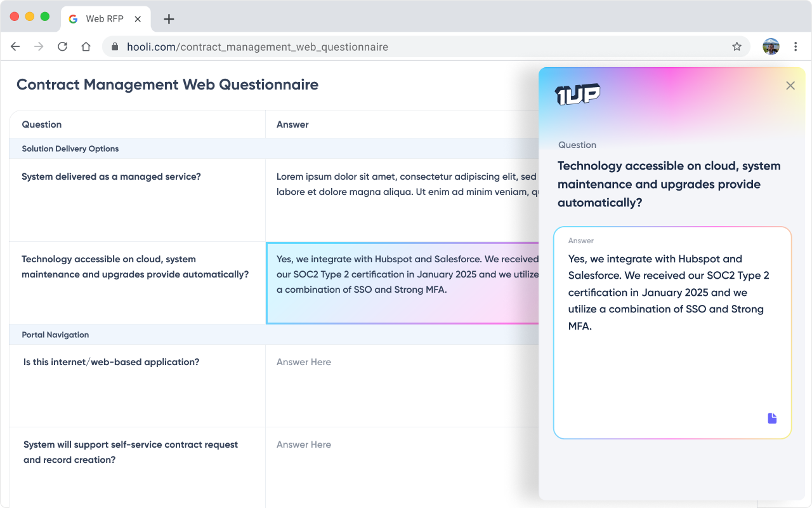
Task: Reload the page with refresh icon
Action: pos(62,46)
